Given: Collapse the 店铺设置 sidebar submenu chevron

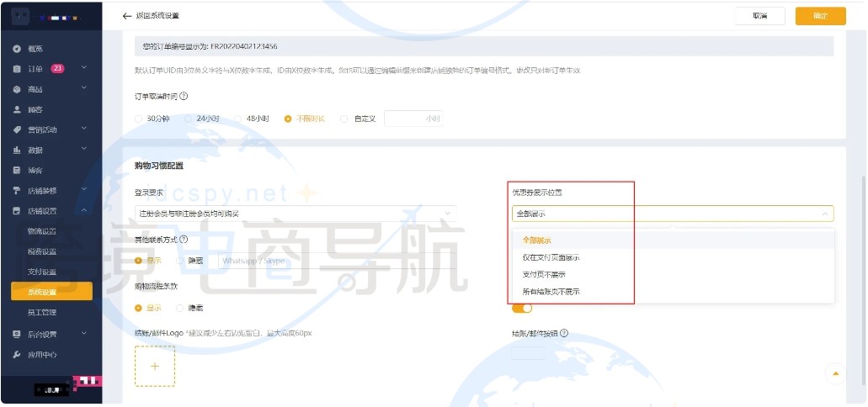Looking at the screenshot, I should pos(84,211).
